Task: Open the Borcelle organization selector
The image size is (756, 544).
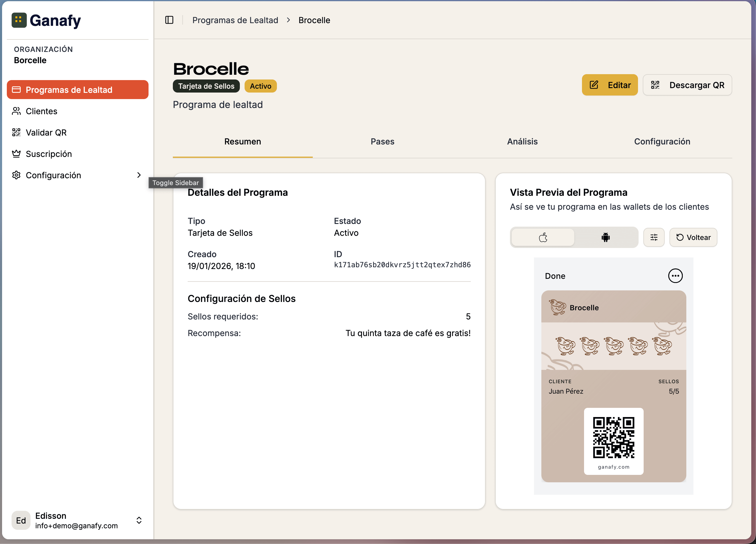Action: point(30,60)
